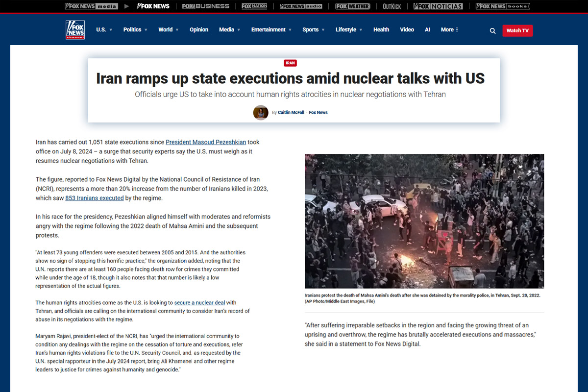Image resolution: width=588 pixels, height=392 pixels.
Task: Open Fox Weather logo
Action: tap(353, 6)
